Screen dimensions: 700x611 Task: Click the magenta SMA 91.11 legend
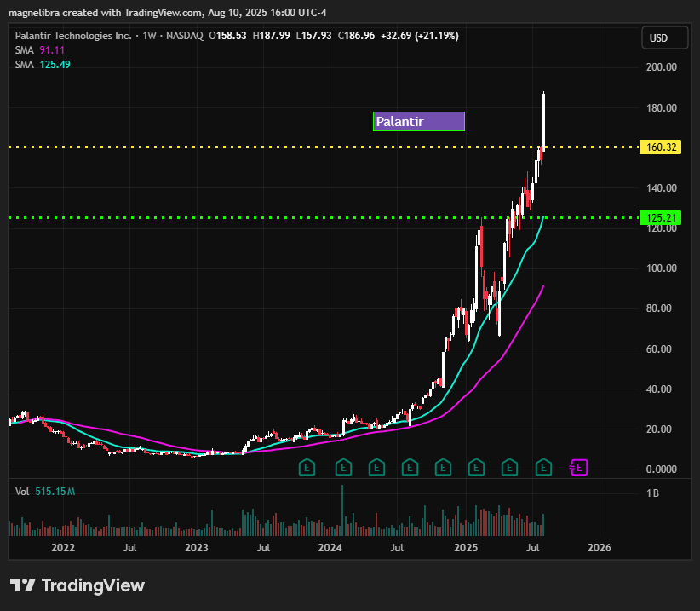pyautogui.click(x=40, y=50)
